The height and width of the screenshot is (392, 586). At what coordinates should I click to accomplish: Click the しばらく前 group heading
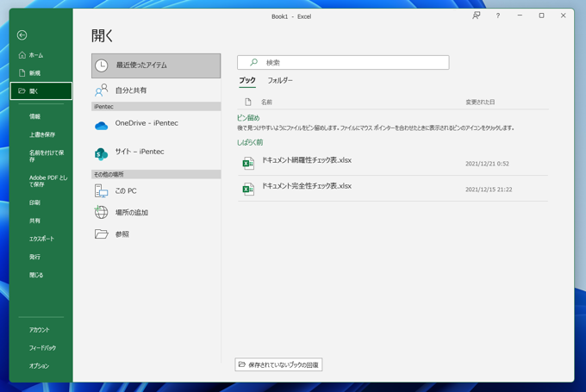click(x=250, y=142)
